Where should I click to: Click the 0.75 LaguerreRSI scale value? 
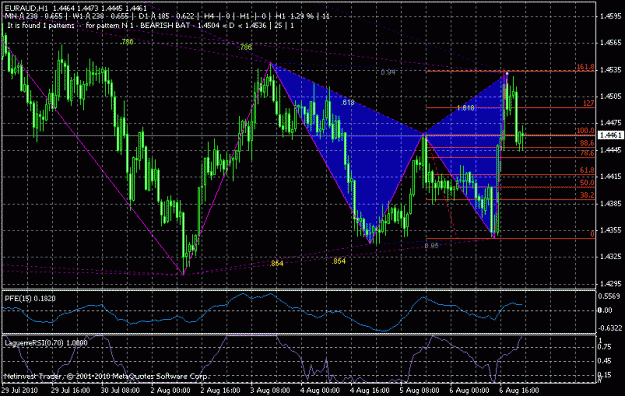(x=605, y=347)
